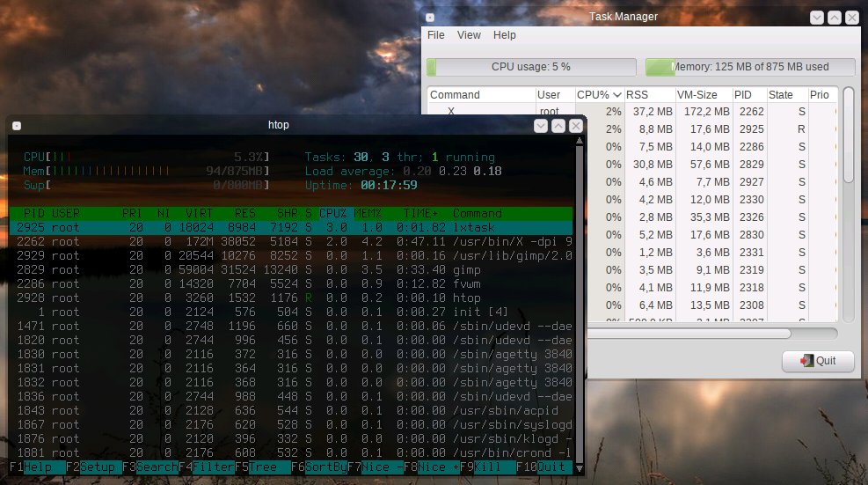The height and width of the screenshot is (485, 868).
Task: Open the View menu in Task Manager
Action: point(469,35)
